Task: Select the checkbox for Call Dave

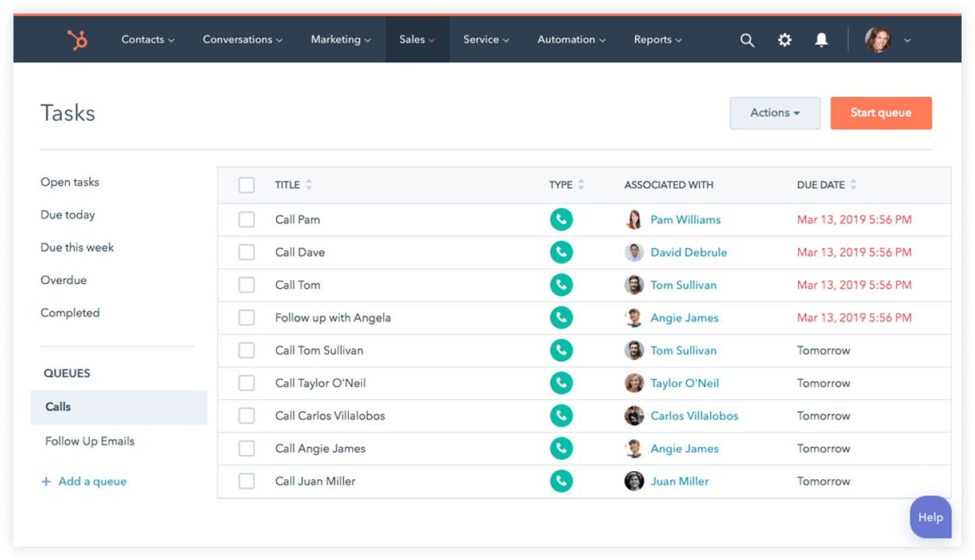Action: click(x=246, y=252)
